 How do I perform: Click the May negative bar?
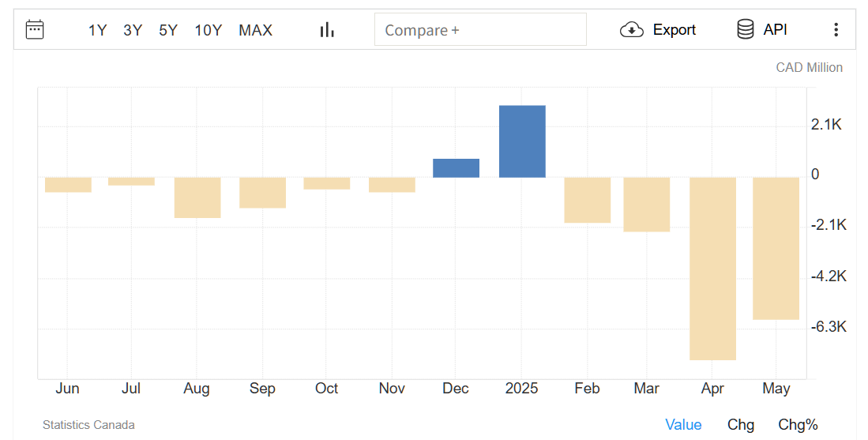tap(776, 249)
